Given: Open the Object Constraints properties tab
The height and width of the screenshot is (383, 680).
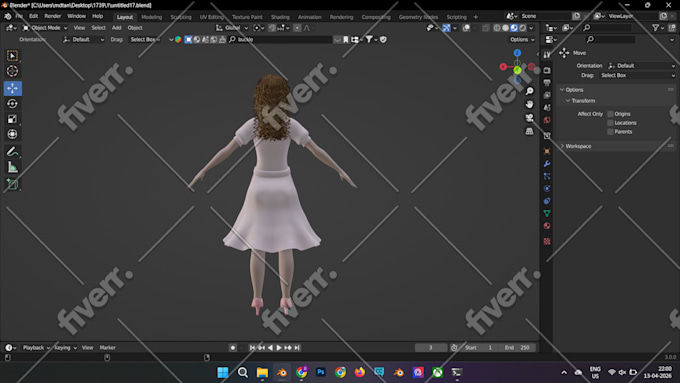Looking at the screenshot, I should point(547,201).
